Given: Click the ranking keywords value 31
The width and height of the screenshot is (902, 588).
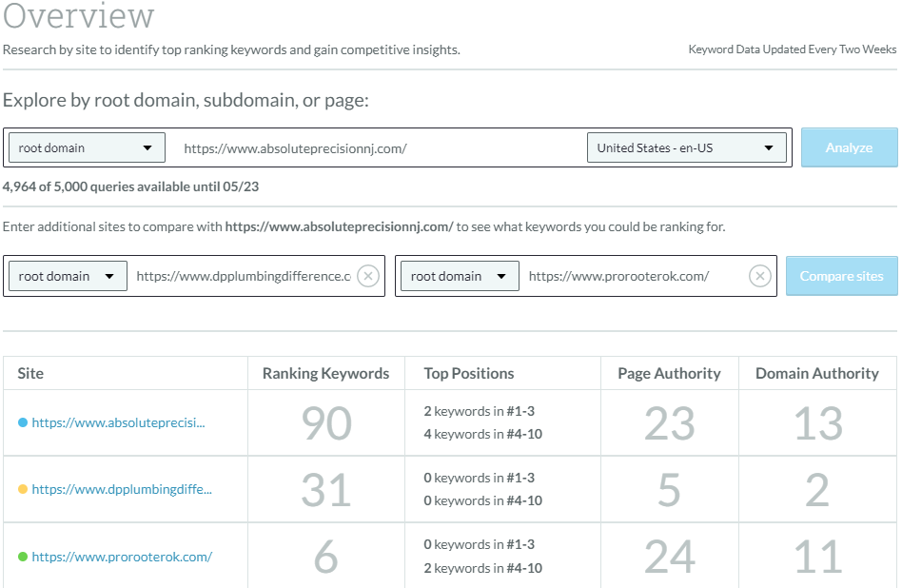Looking at the screenshot, I should pos(326,490).
